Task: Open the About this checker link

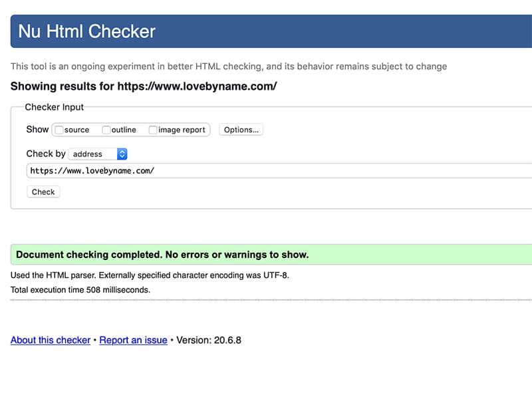Action: point(51,340)
